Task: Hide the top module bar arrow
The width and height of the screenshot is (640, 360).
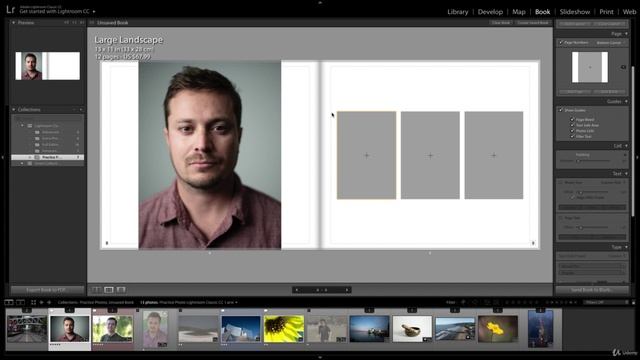Action: (x=320, y=2)
